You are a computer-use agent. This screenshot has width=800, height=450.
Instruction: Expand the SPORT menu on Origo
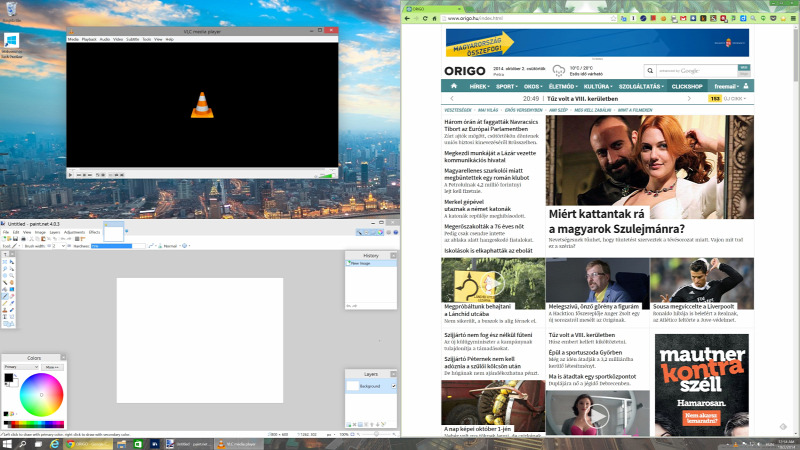click(506, 86)
